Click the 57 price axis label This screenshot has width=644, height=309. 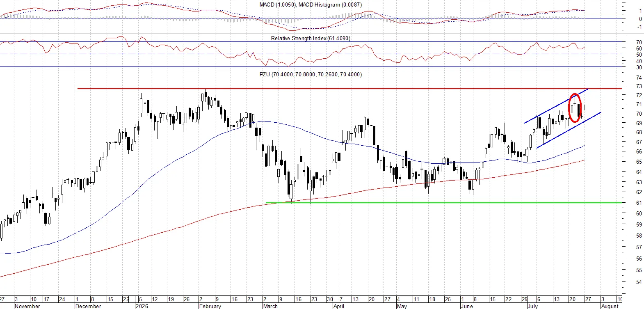tap(639, 247)
